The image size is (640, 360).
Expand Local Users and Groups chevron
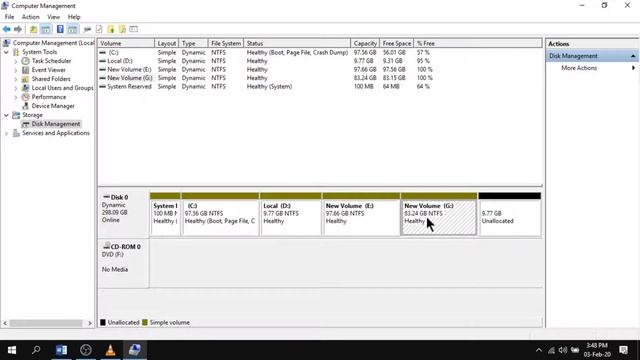click(16, 88)
